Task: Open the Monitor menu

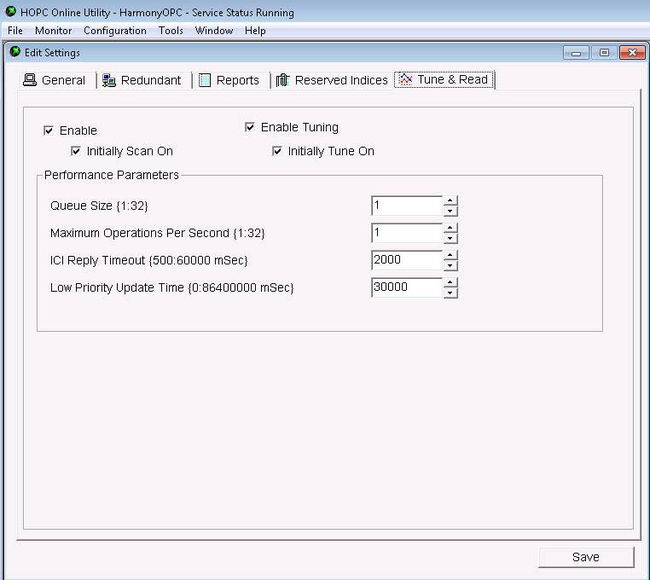Action: coord(53,31)
